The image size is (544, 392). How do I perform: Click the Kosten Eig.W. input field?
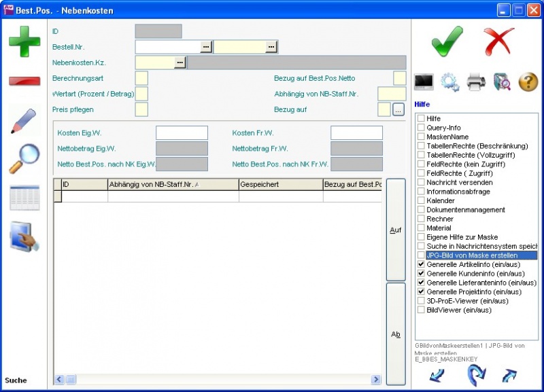pyautogui.click(x=182, y=133)
